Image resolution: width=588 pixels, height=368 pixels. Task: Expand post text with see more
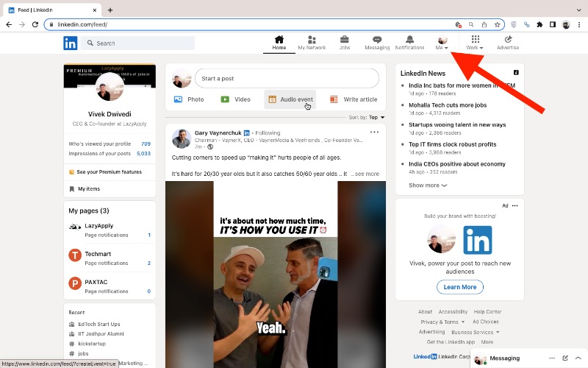point(365,174)
